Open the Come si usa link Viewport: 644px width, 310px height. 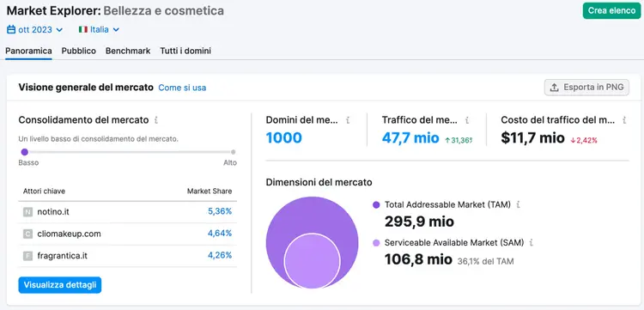pyautogui.click(x=182, y=88)
